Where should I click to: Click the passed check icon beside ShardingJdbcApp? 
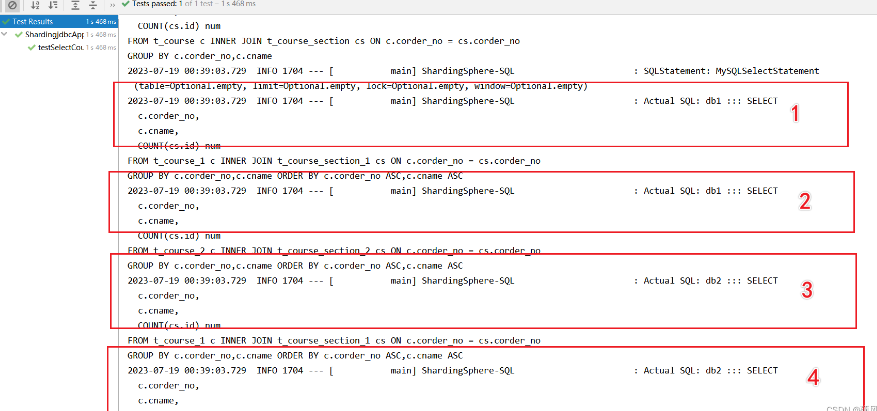[19, 35]
